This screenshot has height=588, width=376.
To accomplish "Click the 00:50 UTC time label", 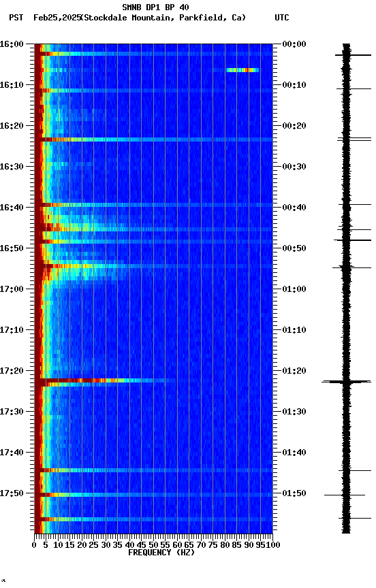I will (294, 248).
